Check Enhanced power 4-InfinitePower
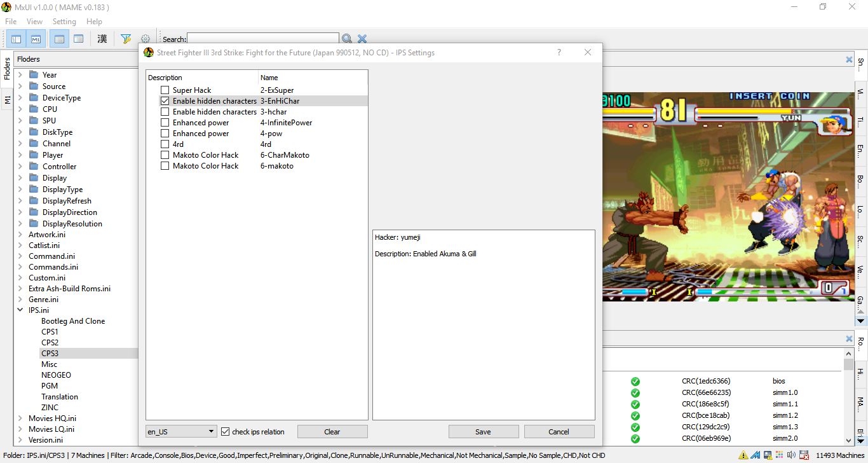The image size is (868, 463). (x=165, y=123)
